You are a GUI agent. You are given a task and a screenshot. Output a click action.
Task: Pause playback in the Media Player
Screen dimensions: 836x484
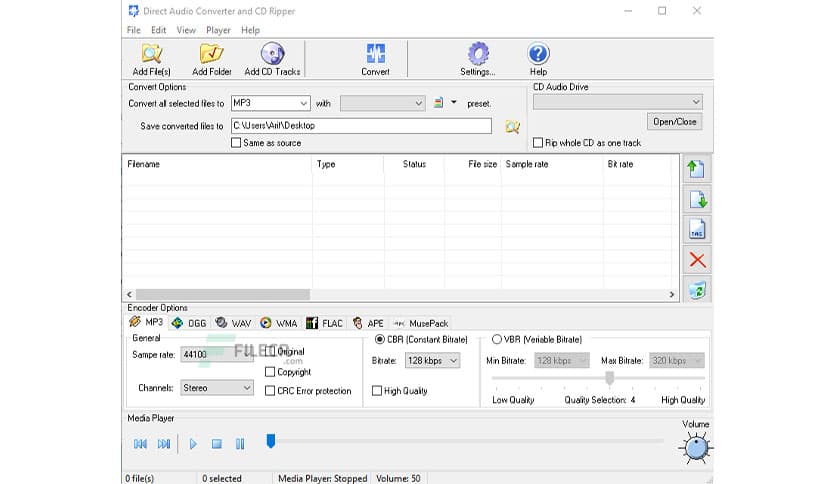pyautogui.click(x=240, y=443)
